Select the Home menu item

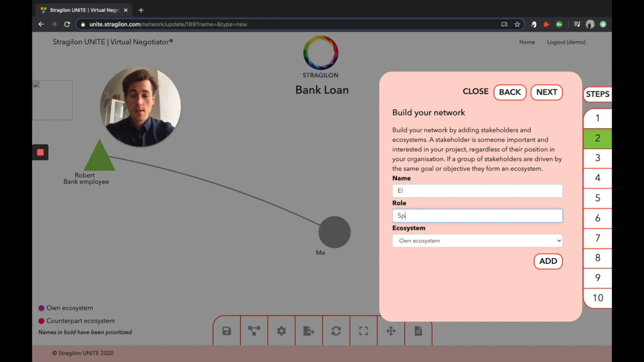pyautogui.click(x=527, y=42)
